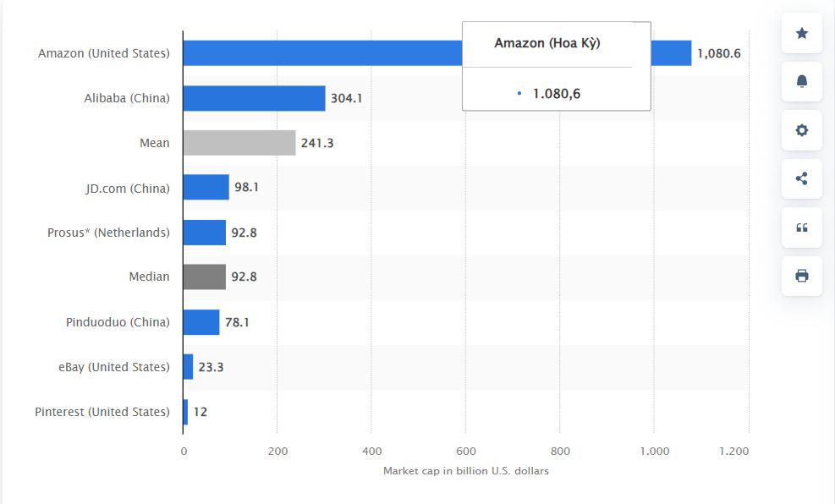The image size is (835, 504).
Task: Click the 12 value label
Action: tap(201, 412)
